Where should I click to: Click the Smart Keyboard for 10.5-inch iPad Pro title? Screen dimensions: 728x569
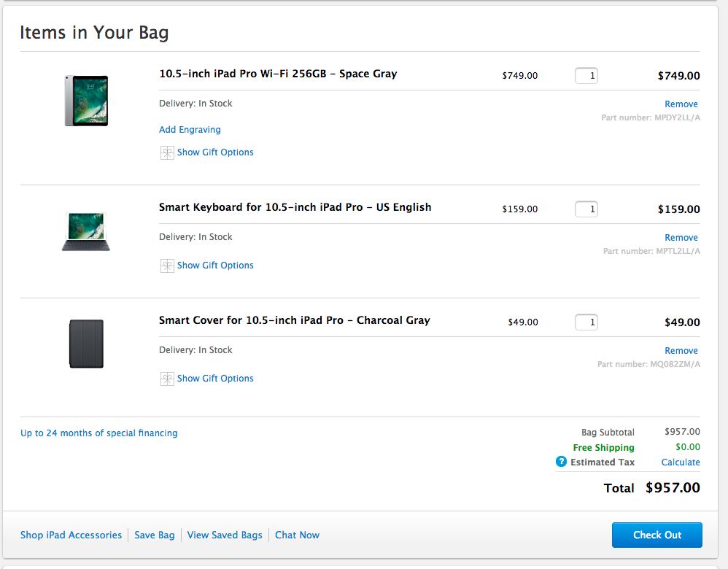[x=295, y=207]
